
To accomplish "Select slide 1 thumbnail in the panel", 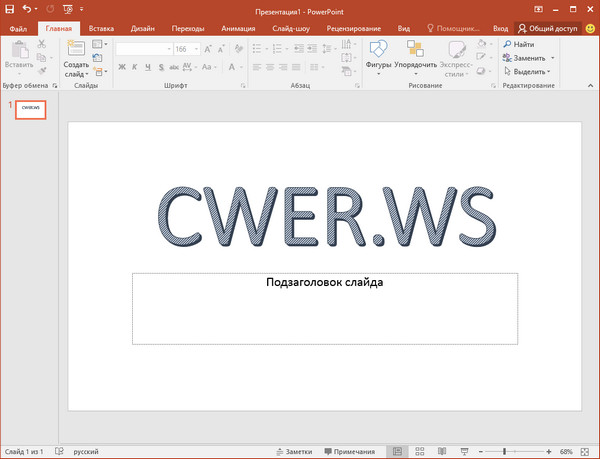I will pos(31,108).
